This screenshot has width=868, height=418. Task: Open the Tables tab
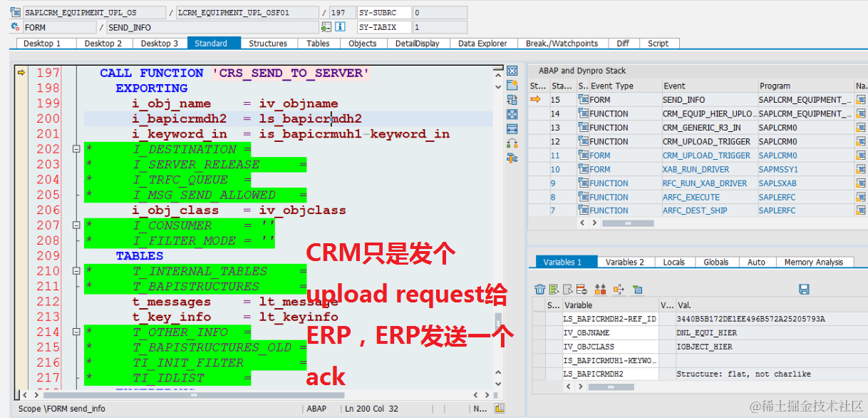318,44
